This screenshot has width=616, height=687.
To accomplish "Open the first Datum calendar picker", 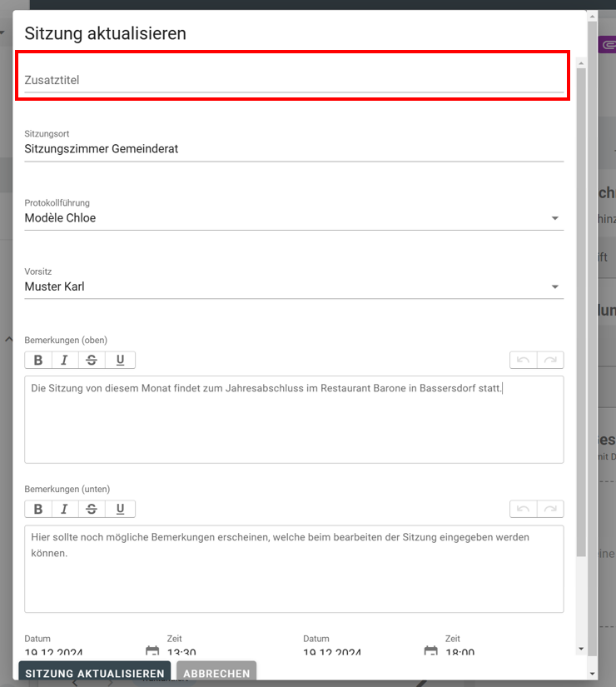I will coord(152,651).
